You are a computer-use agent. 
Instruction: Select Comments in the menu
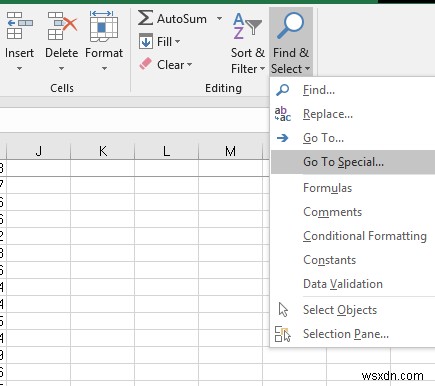click(353, 212)
